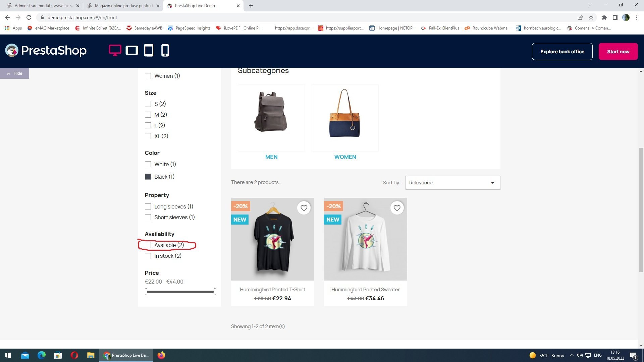Viewport: 644px width, 362px height.
Task: Click the Explore back office button
Action: pos(562,52)
